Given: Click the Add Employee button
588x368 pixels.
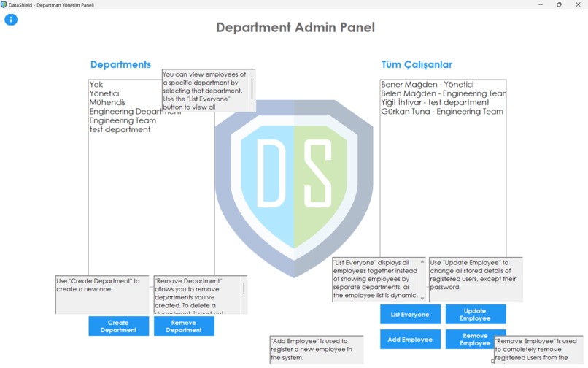Looking at the screenshot, I should click(410, 339).
